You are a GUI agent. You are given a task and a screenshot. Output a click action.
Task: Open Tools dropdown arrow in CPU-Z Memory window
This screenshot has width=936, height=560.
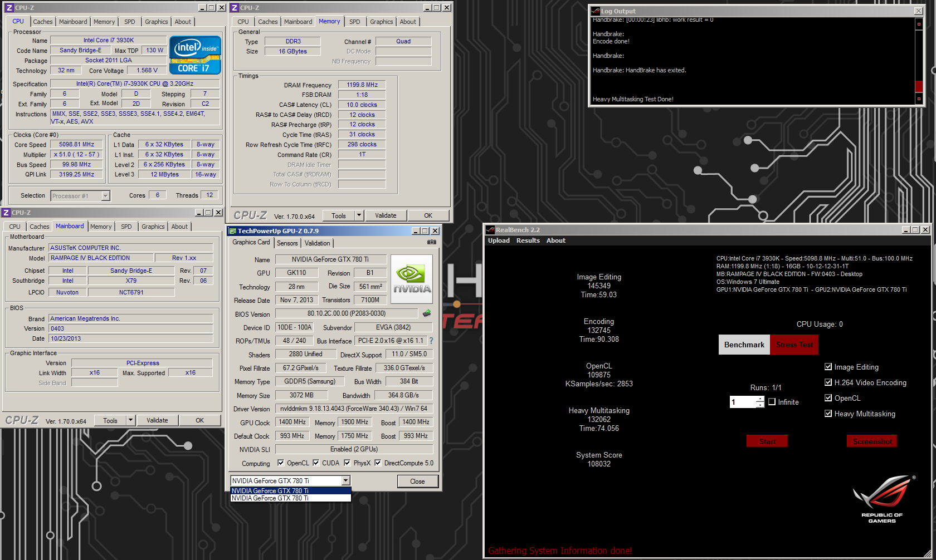[x=359, y=215]
